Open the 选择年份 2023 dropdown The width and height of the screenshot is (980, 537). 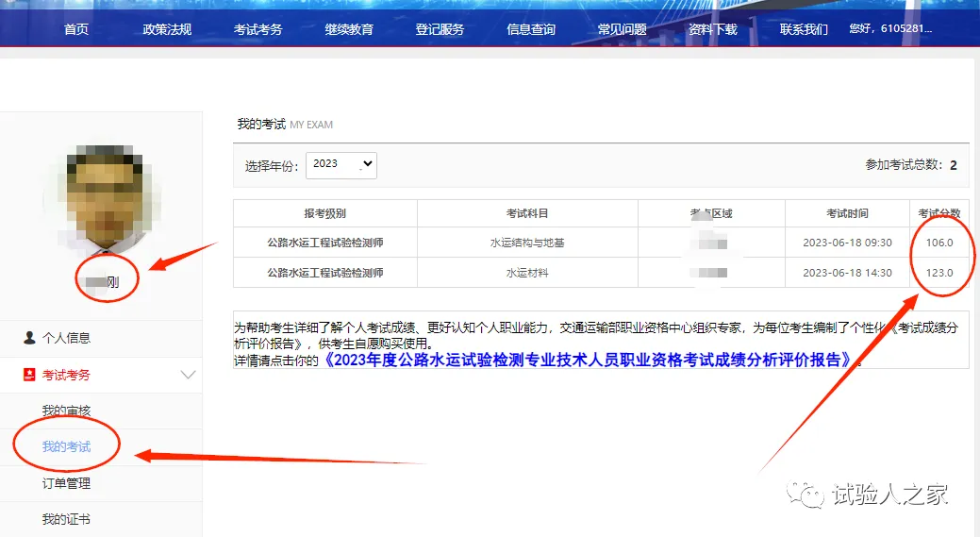(341, 165)
